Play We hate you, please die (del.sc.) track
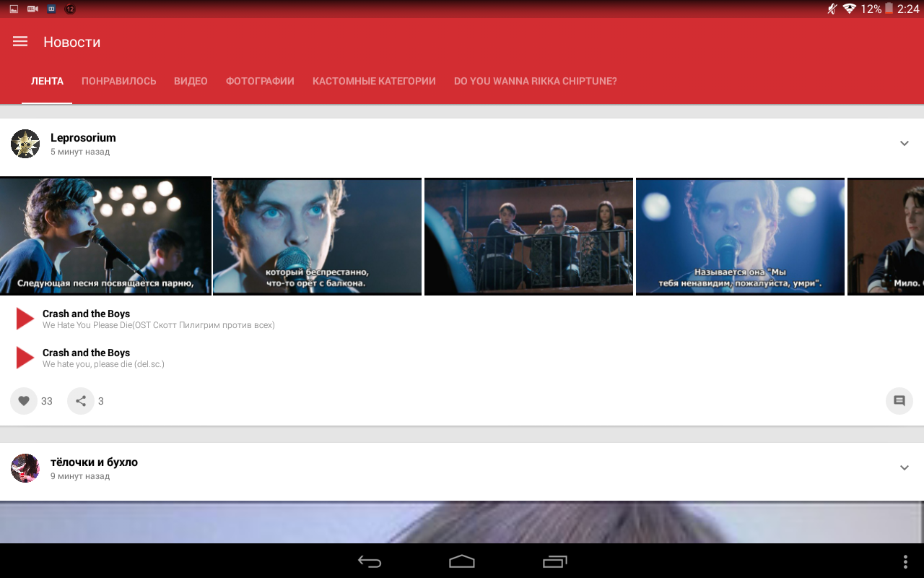 click(x=25, y=358)
